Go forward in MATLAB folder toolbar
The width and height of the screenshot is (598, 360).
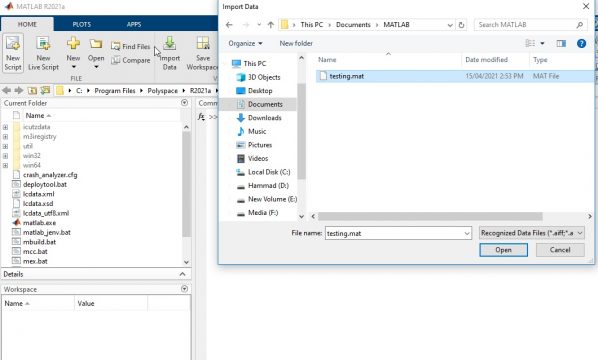(x=19, y=90)
